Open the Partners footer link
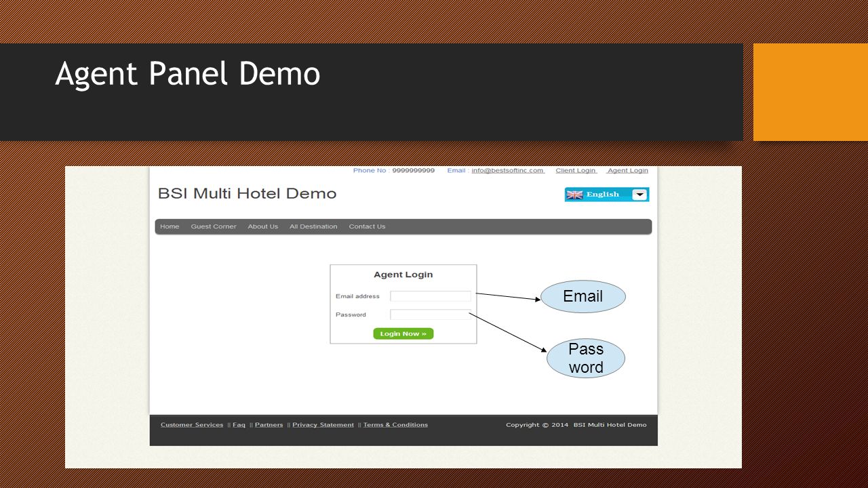Image resolution: width=868 pixels, height=488 pixels. pos(269,425)
